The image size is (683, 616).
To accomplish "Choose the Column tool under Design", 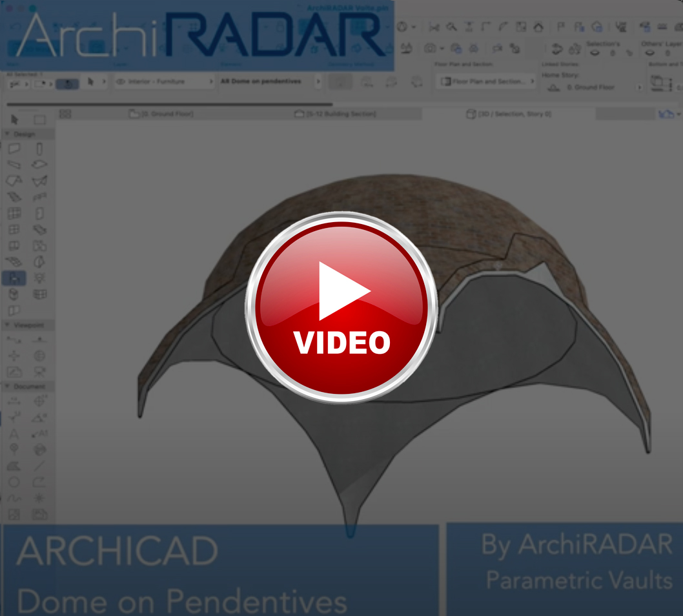I will point(39,149).
